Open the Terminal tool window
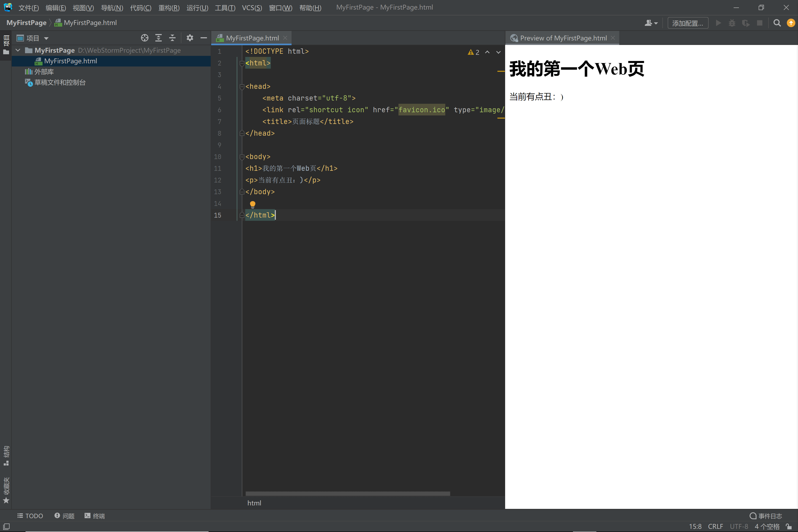Screen dimensions: 798x532 (x=95, y=516)
